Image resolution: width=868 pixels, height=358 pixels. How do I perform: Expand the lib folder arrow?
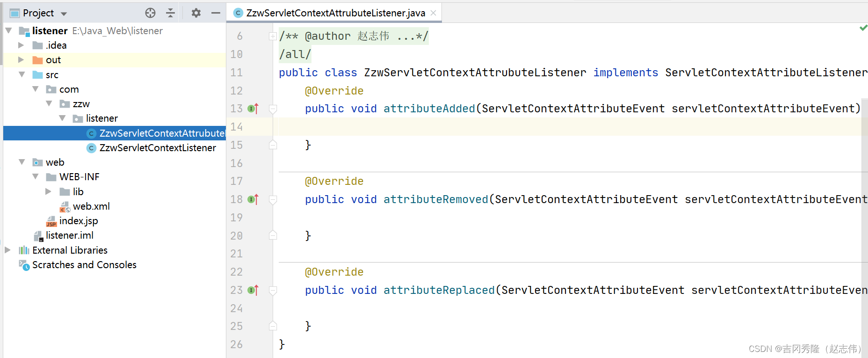[48, 191]
